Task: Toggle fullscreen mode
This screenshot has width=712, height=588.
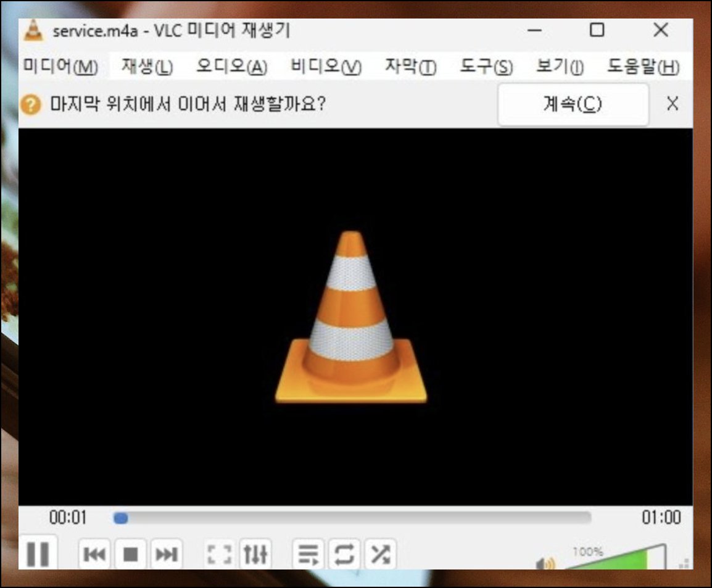Action: click(x=220, y=554)
